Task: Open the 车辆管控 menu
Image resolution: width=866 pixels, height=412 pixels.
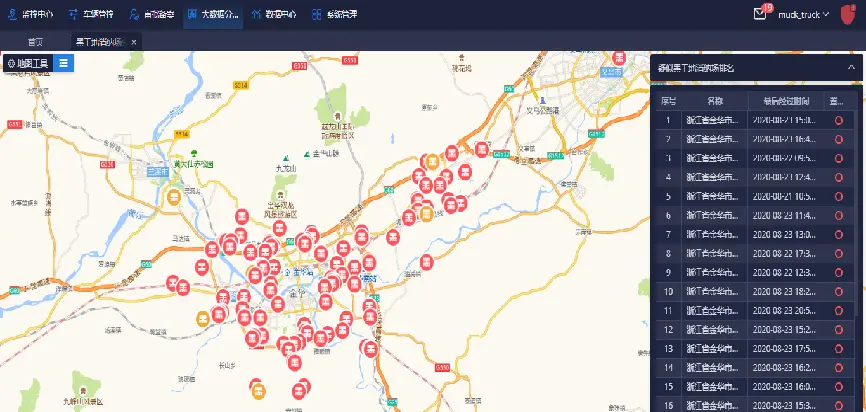Action: coord(91,14)
